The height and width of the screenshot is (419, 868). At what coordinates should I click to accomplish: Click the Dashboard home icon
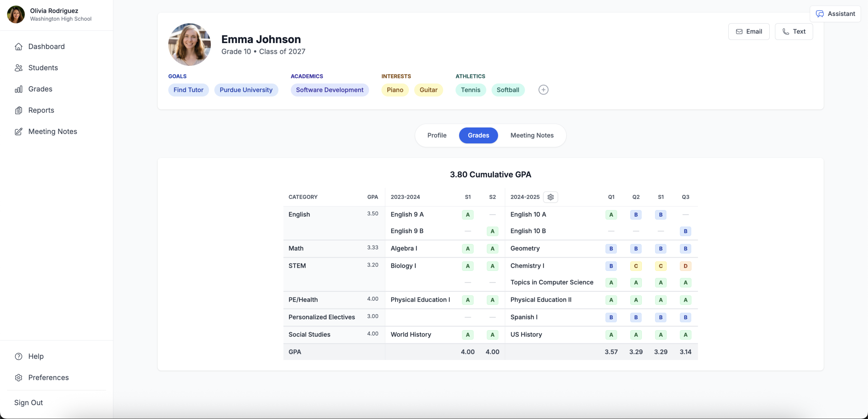[x=19, y=46]
